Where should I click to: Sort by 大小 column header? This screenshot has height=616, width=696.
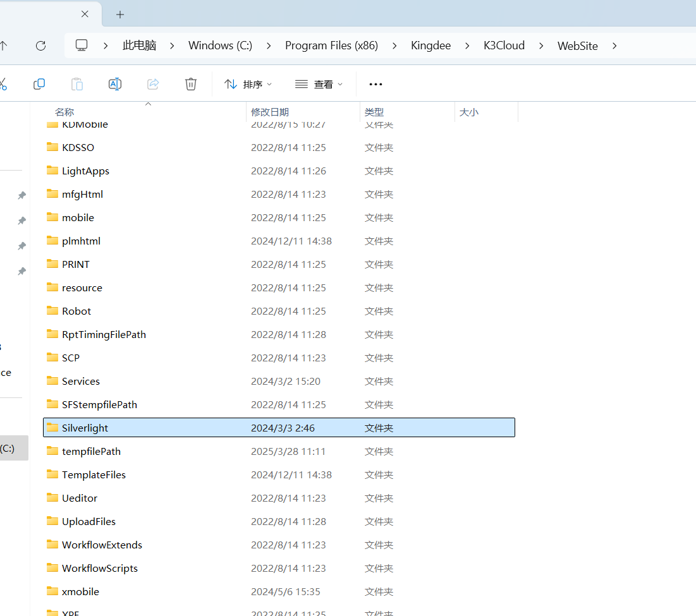(x=468, y=112)
